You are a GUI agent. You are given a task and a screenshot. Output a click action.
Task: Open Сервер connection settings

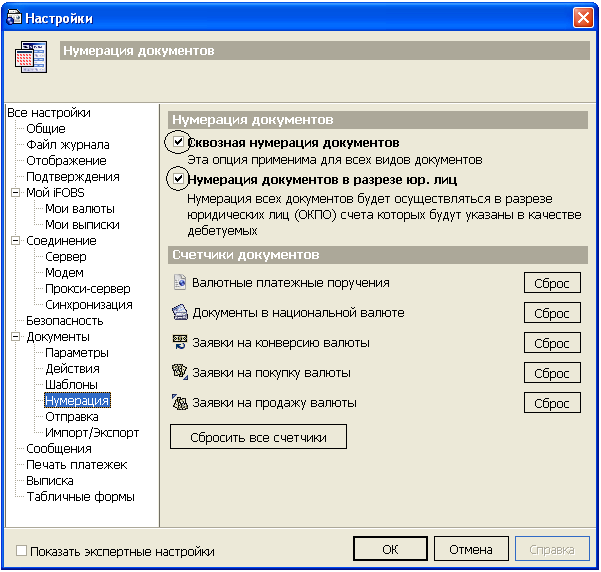pyautogui.click(x=66, y=256)
